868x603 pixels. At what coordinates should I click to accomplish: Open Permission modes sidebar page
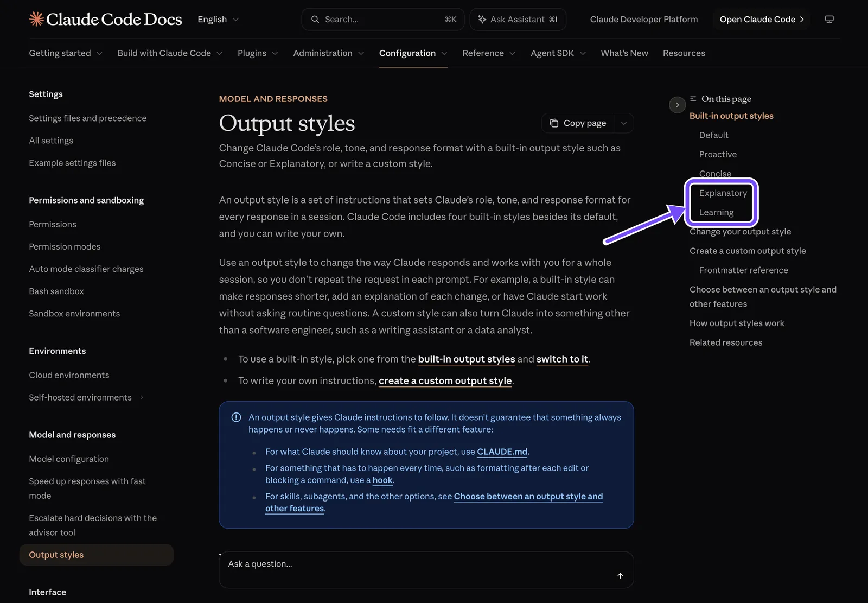[65, 247]
